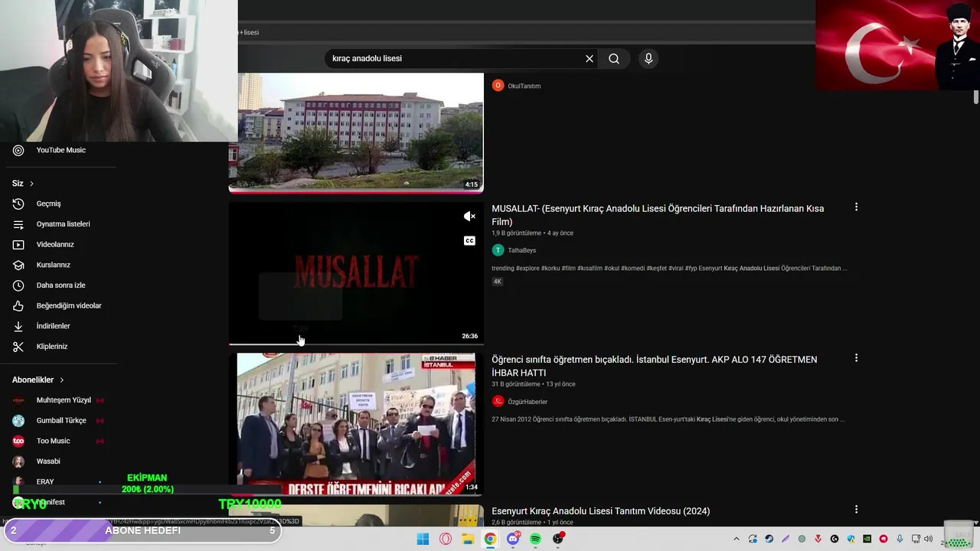Open more options for Öğrenci sınıfta video
The image size is (980, 551).
pyautogui.click(x=856, y=357)
